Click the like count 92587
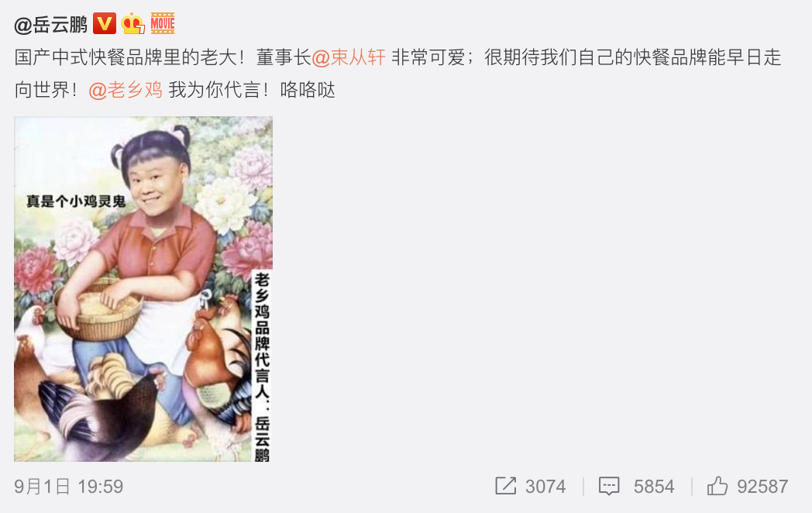Viewport: 812px width, 513px height. coord(763,487)
